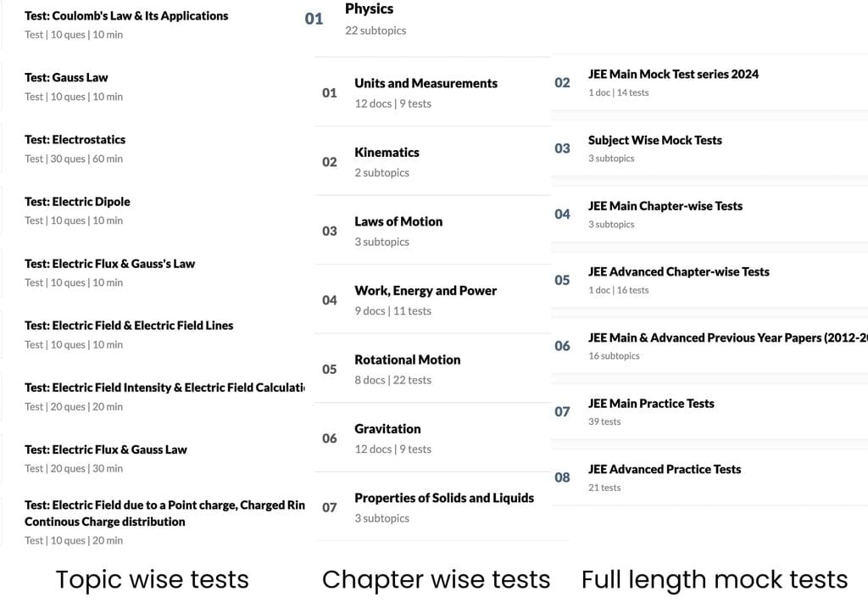Open JEE Main Chapter-wise Tests

665,206
